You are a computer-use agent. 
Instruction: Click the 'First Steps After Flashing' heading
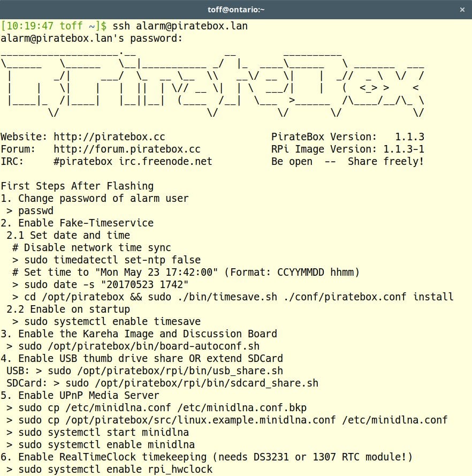click(x=77, y=186)
